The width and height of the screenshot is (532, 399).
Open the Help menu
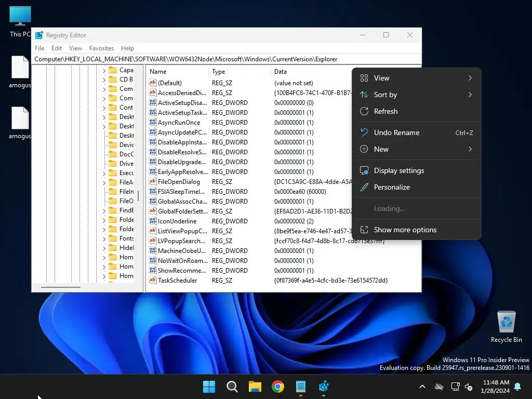pyautogui.click(x=128, y=48)
